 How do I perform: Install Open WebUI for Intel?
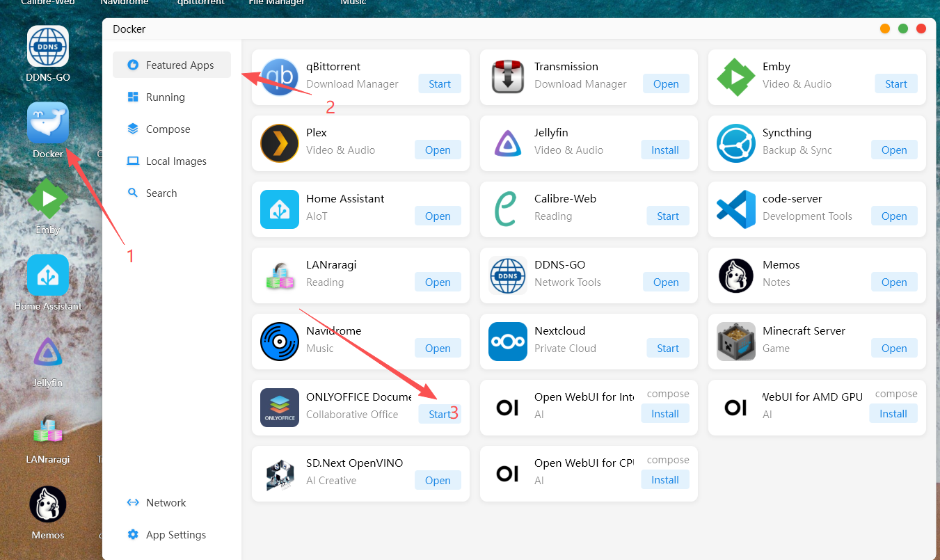point(665,414)
